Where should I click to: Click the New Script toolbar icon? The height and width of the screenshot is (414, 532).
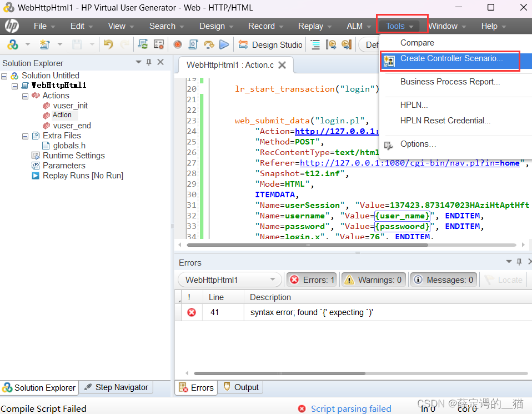pyautogui.click(x=45, y=44)
